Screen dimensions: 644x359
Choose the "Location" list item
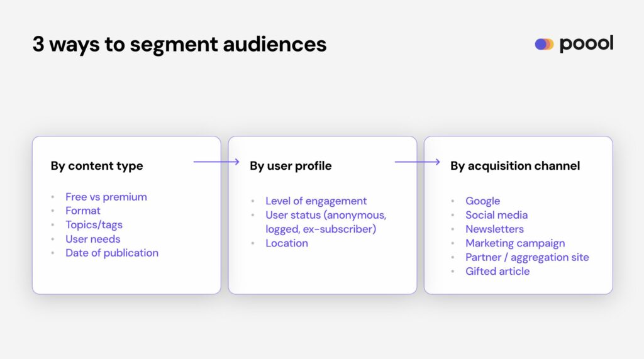[x=286, y=243]
